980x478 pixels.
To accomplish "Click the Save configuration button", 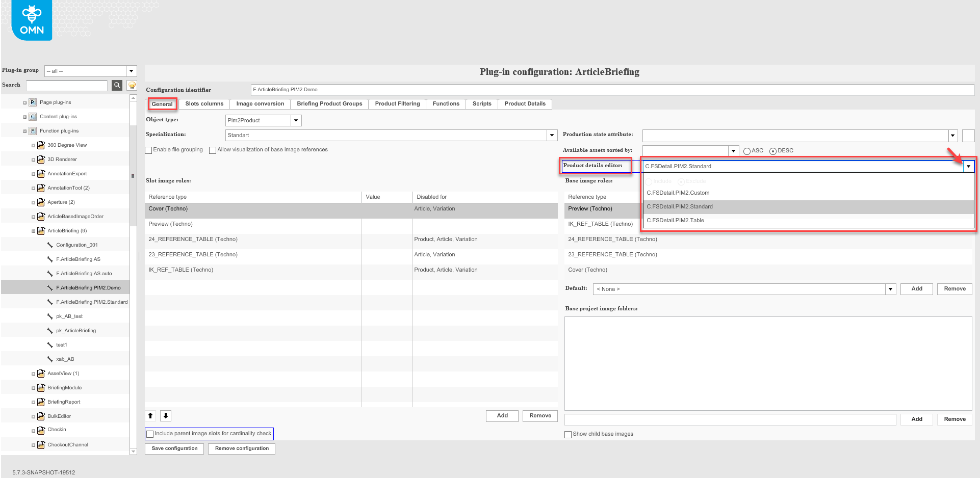I will click(x=174, y=448).
